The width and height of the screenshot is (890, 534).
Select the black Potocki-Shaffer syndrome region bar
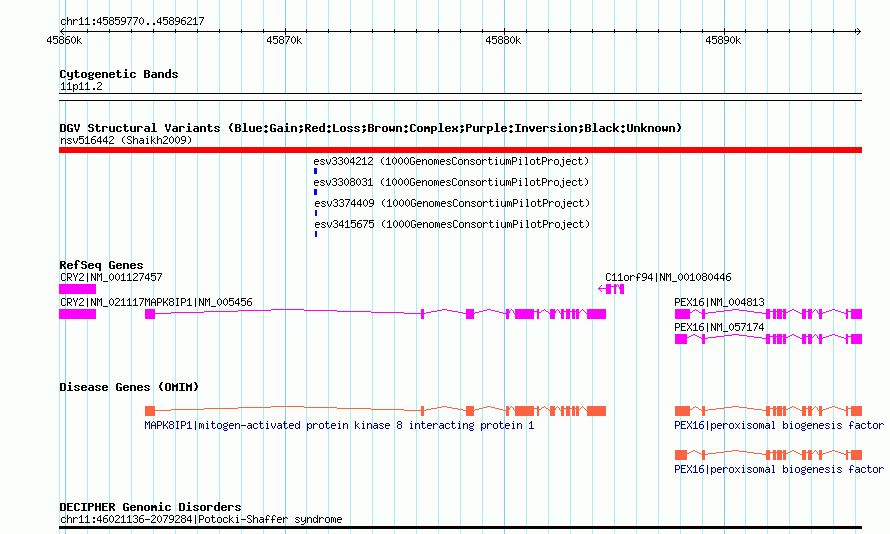(x=460, y=528)
